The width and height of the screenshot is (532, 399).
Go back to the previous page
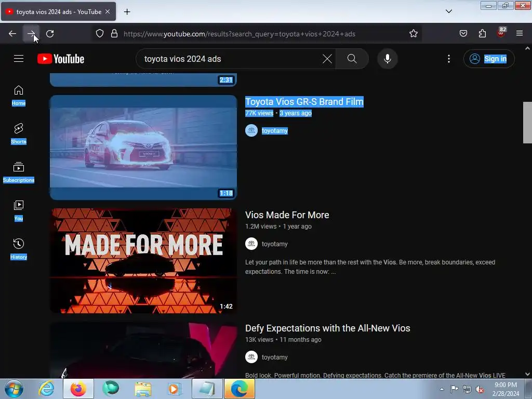(12, 34)
